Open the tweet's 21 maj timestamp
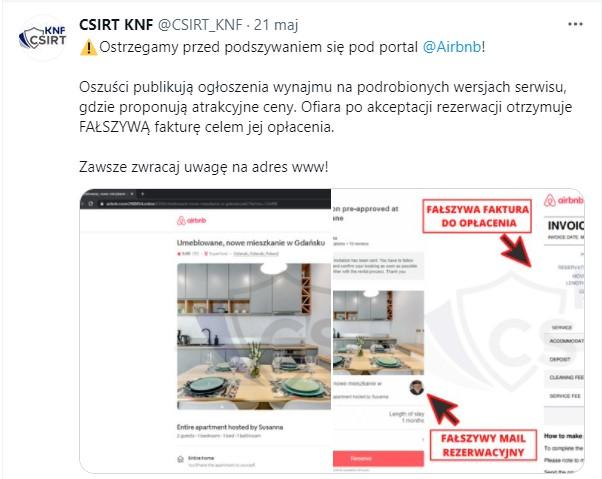Screen dimensions: 602x479 [x=276, y=25]
